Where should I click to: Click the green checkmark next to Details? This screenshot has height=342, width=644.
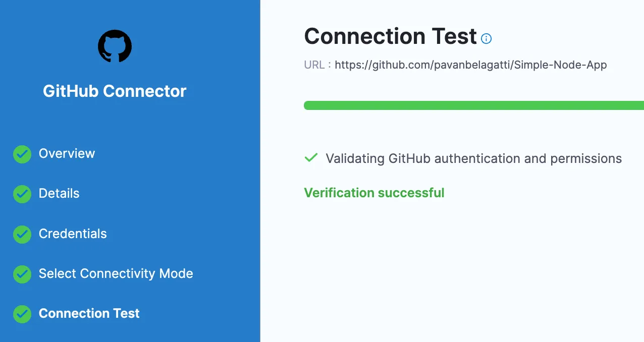[22, 194]
